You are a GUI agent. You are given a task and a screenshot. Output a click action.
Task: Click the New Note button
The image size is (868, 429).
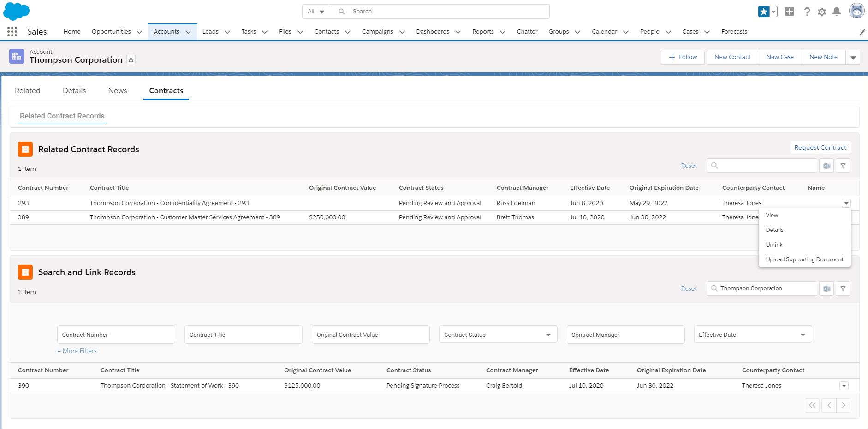[x=823, y=57]
